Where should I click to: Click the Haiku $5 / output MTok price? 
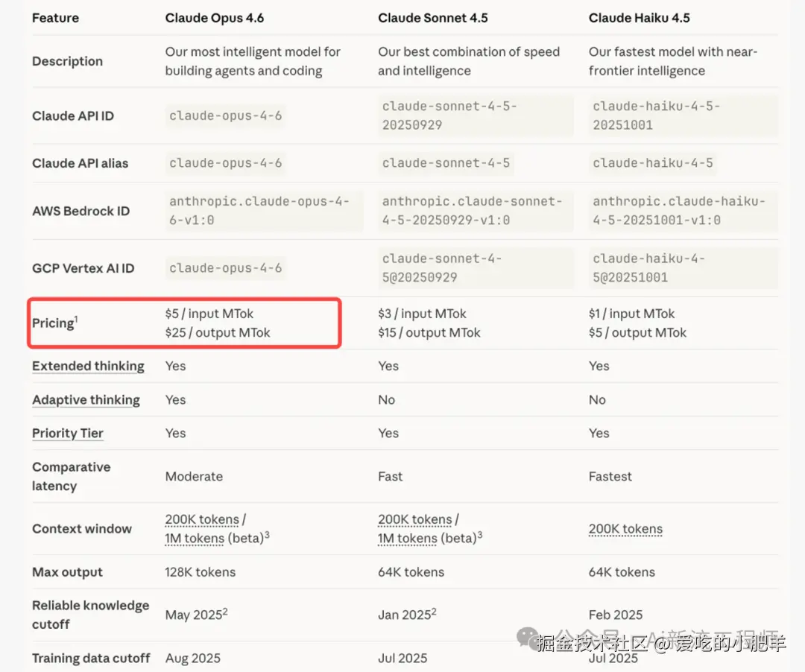(637, 332)
